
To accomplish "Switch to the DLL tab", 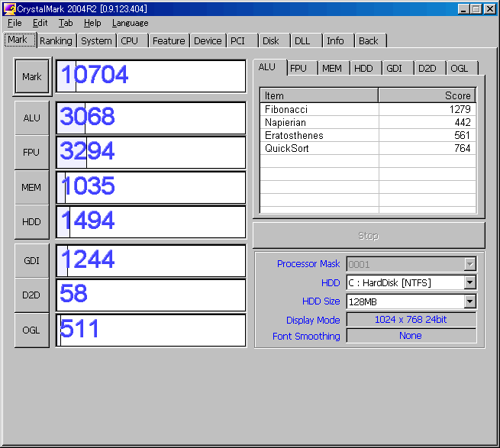I will pos(306,40).
